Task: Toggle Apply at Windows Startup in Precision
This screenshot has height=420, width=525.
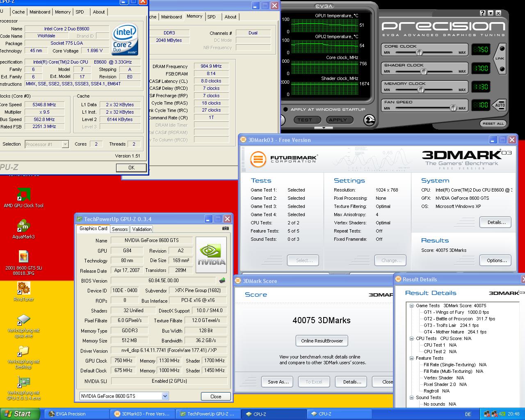Action: coord(286,110)
